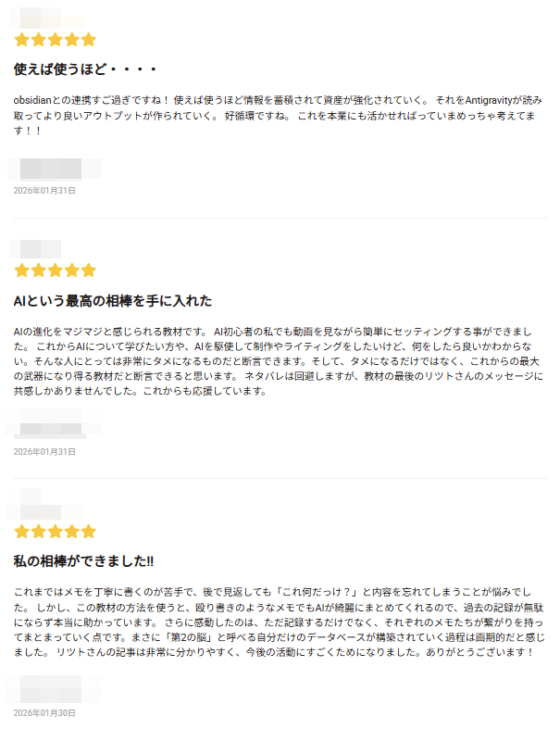The height and width of the screenshot is (729, 560).
Task: Click the first star above '使えば使うほど・・・・'
Action: tap(21, 40)
